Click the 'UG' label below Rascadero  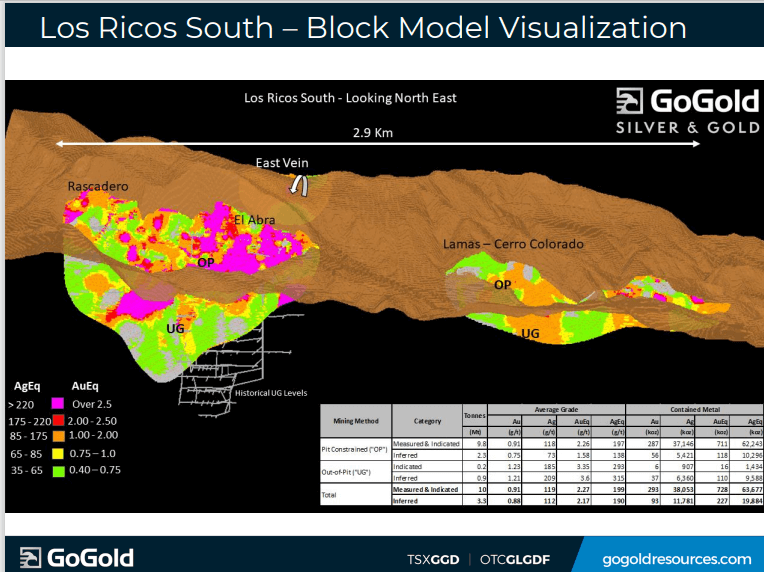(x=175, y=328)
